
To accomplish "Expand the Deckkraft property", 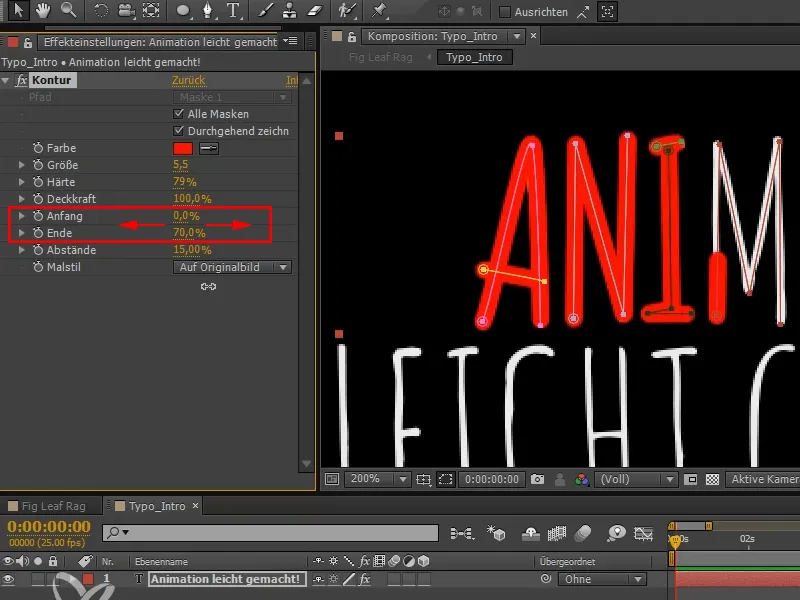I will tap(21, 198).
